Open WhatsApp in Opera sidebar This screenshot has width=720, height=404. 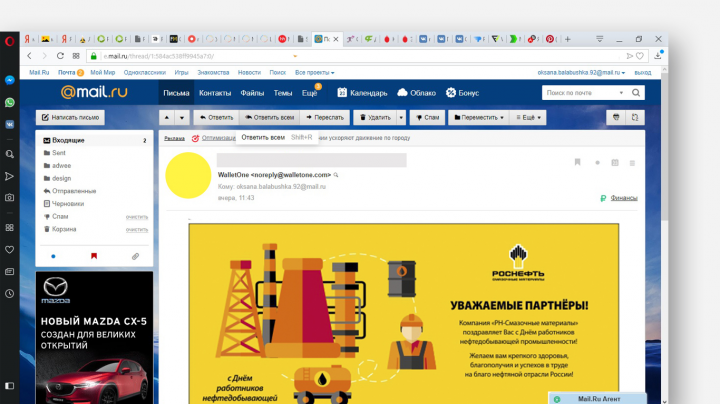(x=10, y=102)
